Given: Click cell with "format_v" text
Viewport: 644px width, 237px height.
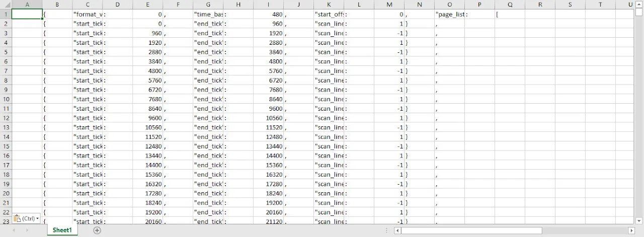Looking at the screenshot, I should coord(87,15).
